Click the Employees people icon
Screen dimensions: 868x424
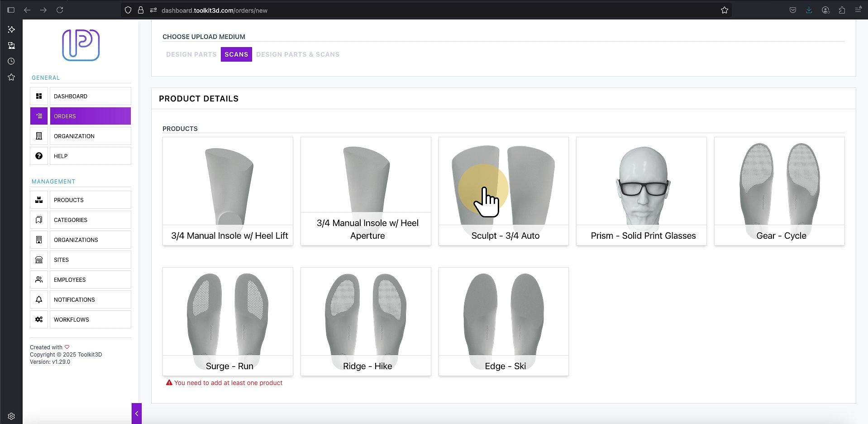[x=39, y=279]
